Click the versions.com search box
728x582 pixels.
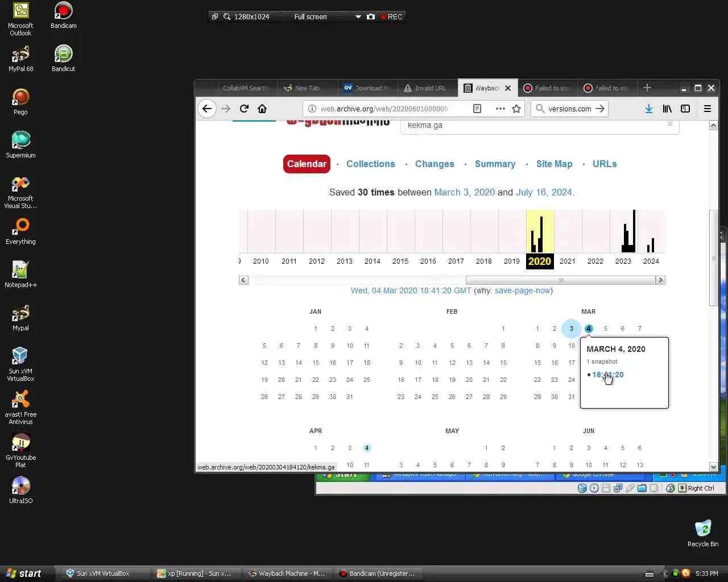(569, 109)
